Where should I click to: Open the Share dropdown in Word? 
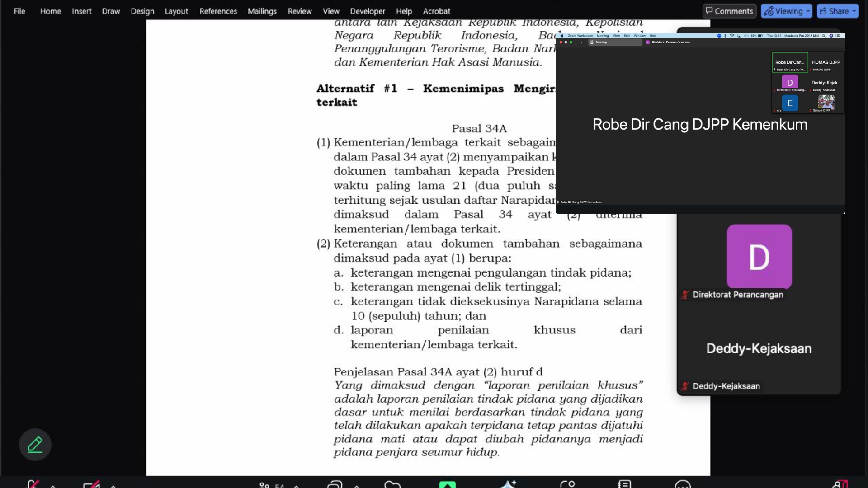(837, 11)
